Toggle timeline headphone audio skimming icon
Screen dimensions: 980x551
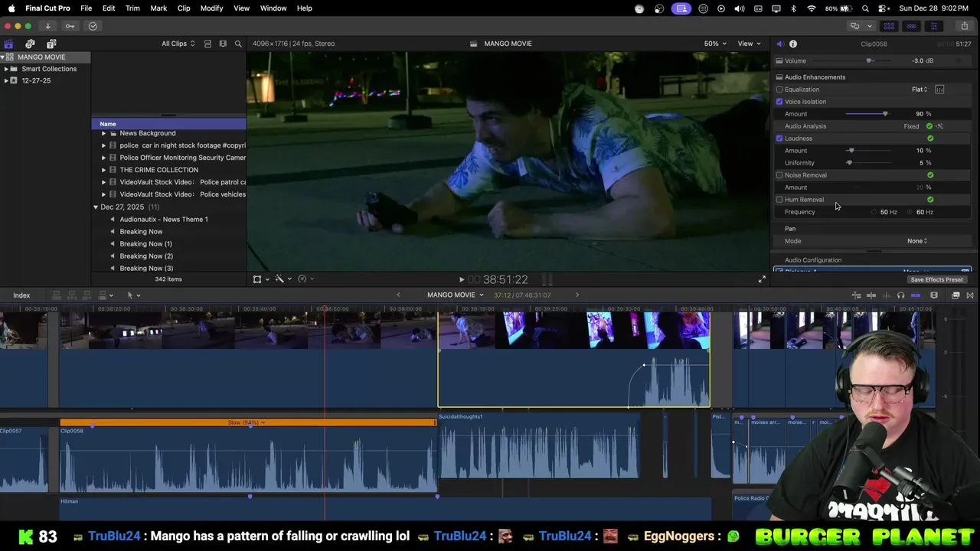900,295
